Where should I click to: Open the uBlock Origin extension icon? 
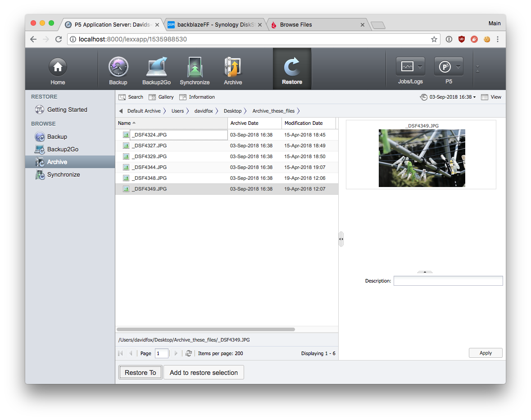(x=462, y=39)
